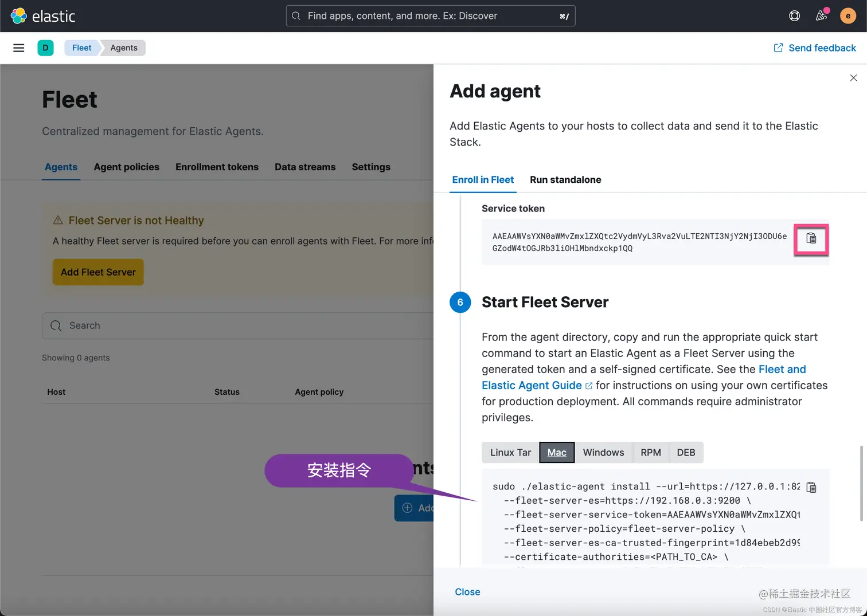The height and width of the screenshot is (616, 867).
Task: Select the Mac platform option
Action: 557,453
